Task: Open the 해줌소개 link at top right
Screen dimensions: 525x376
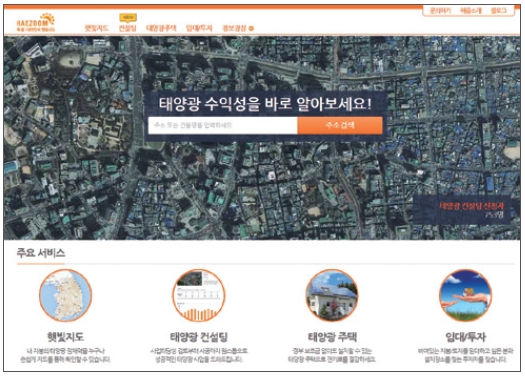Action: tap(470, 11)
